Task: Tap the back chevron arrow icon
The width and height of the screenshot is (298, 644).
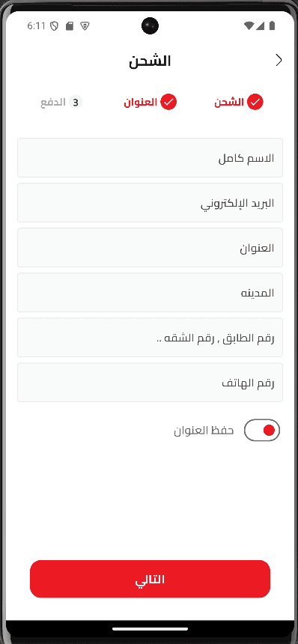Action: 279,61
